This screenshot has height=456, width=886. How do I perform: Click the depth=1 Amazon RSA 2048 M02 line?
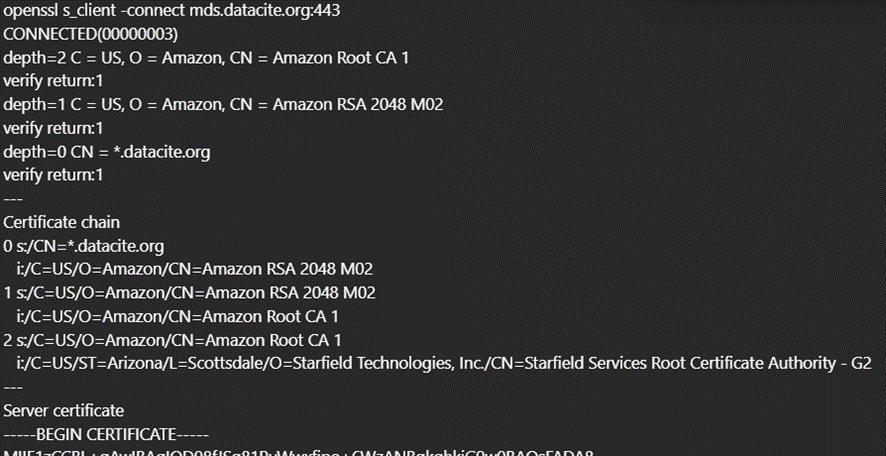tap(223, 104)
